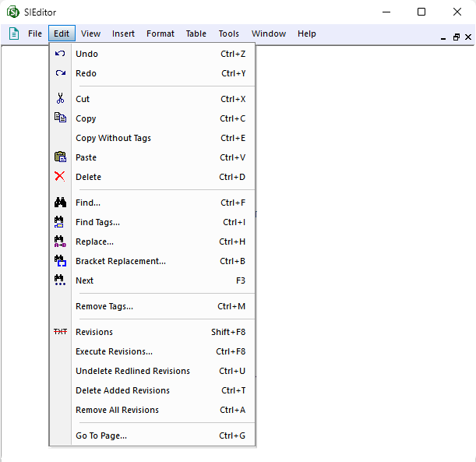Click the Ctrl+X shortcut label
The width and height of the screenshot is (476, 462).
(233, 99)
